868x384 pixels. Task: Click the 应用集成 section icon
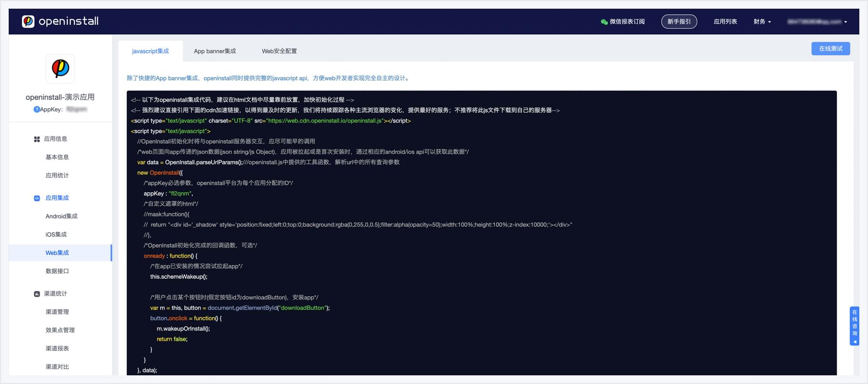click(x=37, y=198)
